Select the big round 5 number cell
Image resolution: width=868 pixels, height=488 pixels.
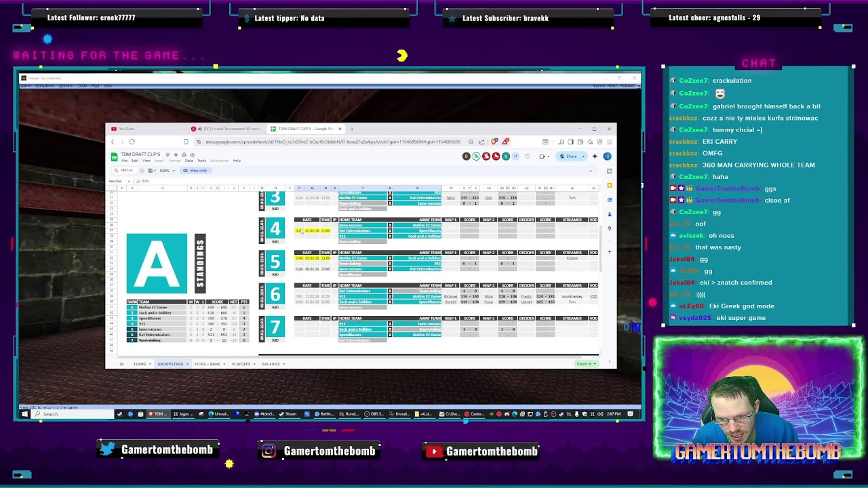pos(275,261)
